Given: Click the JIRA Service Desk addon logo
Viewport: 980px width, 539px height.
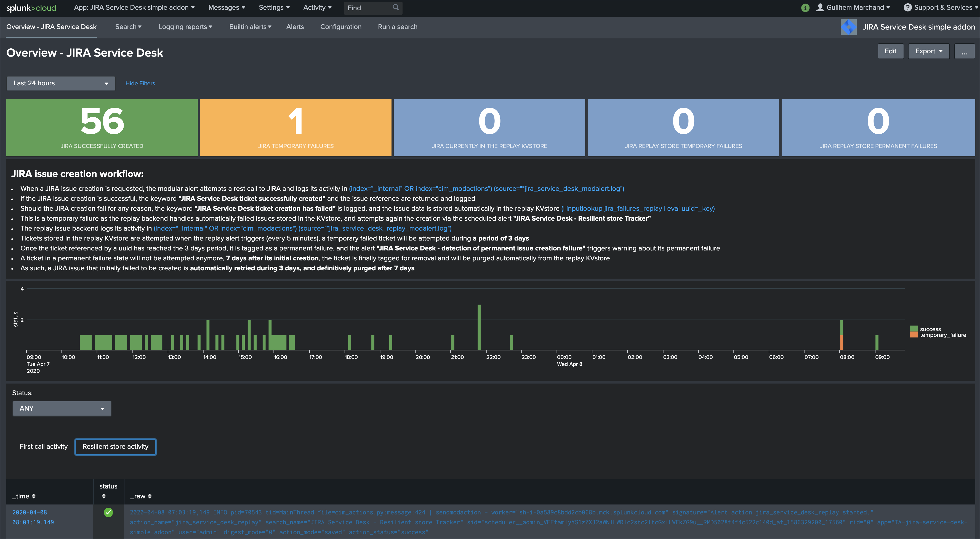Looking at the screenshot, I should point(848,27).
